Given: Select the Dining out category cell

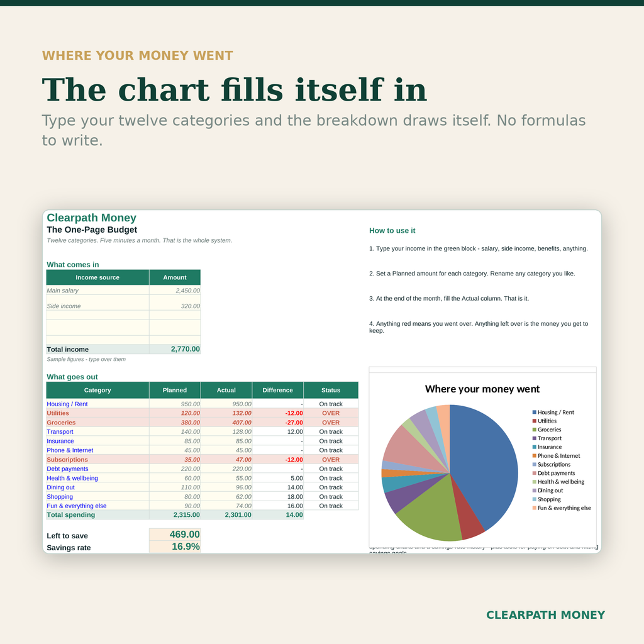Looking at the screenshot, I should point(97,487).
